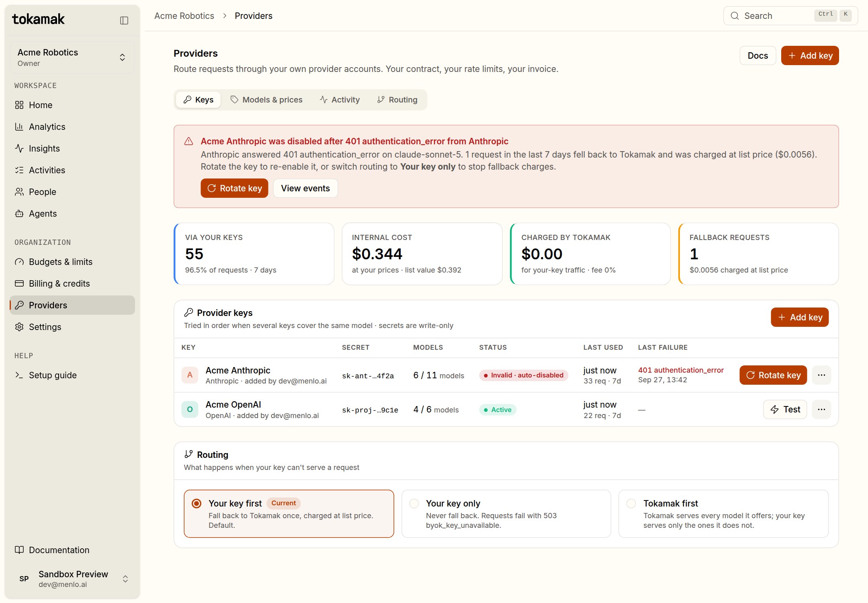Click the Acme Robotics breadcrumb
868x603 pixels.
[184, 16]
